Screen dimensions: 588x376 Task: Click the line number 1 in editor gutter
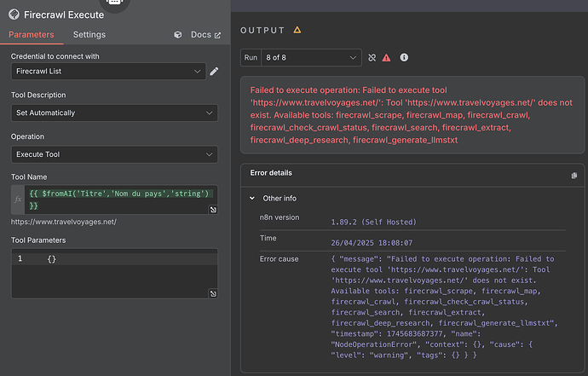pos(20,258)
